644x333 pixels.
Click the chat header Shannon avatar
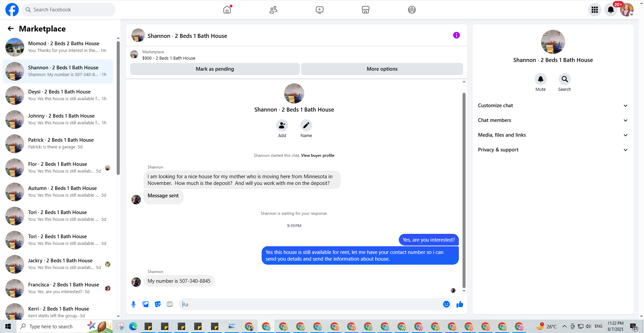[x=138, y=35]
